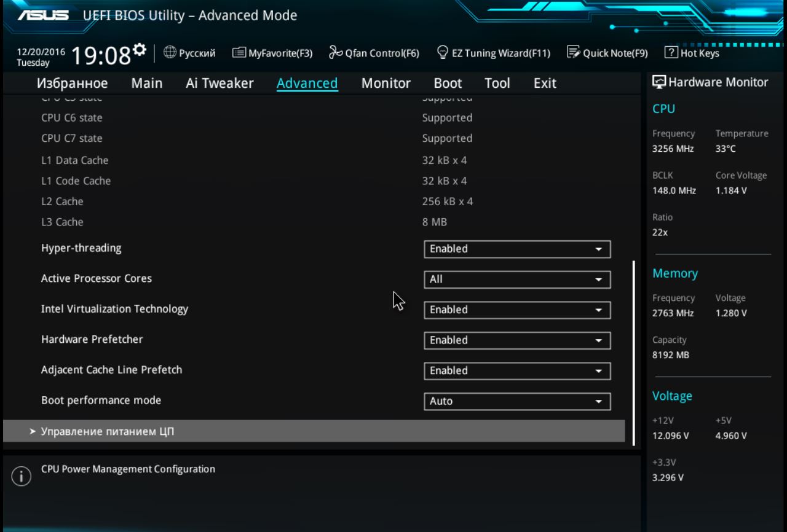Viewport: 787px width, 532px height.
Task: Click the 8 MB cache value
Action: coord(435,222)
